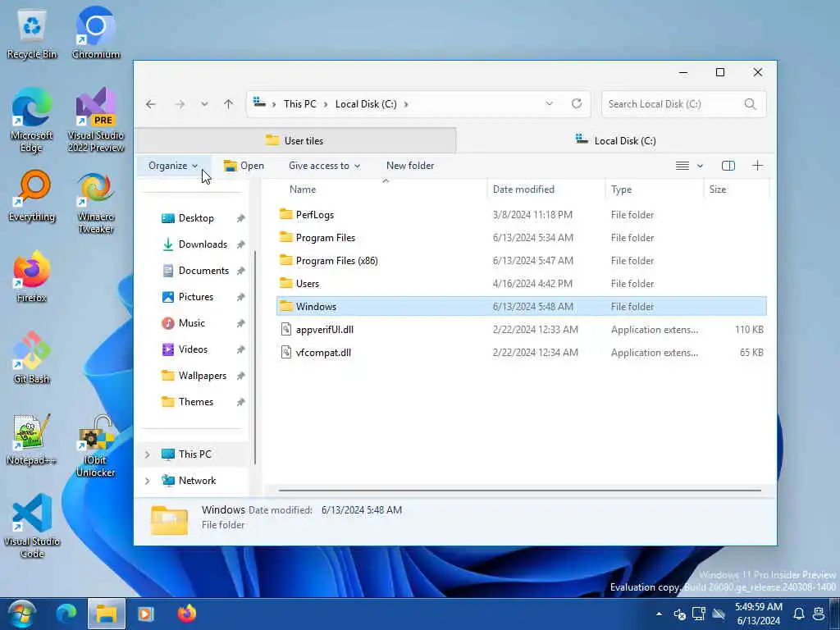This screenshot has width=840, height=630.
Task: Toggle the preview pane icon
Action: [x=728, y=166]
